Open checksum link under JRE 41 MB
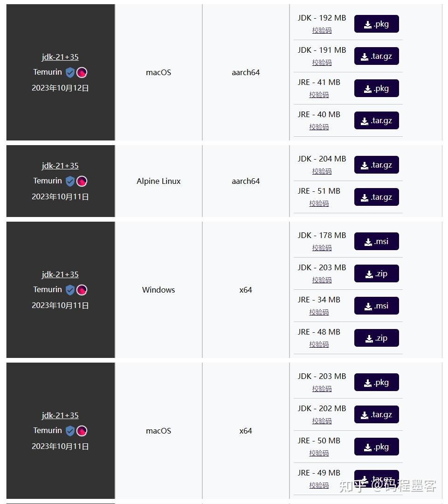This screenshot has width=448, height=504. (319, 95)
